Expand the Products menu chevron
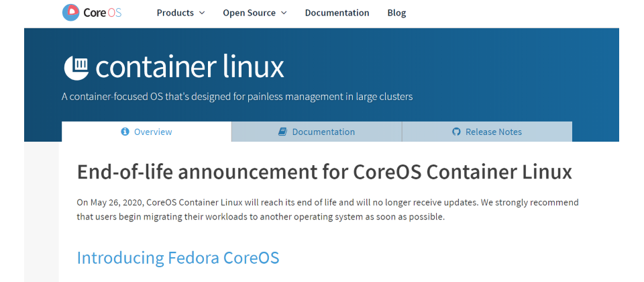644x282 pixels. (x=202, y=13)
